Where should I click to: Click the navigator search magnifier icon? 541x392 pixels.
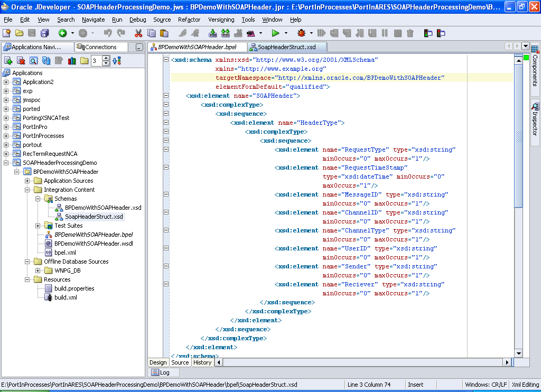33,61
